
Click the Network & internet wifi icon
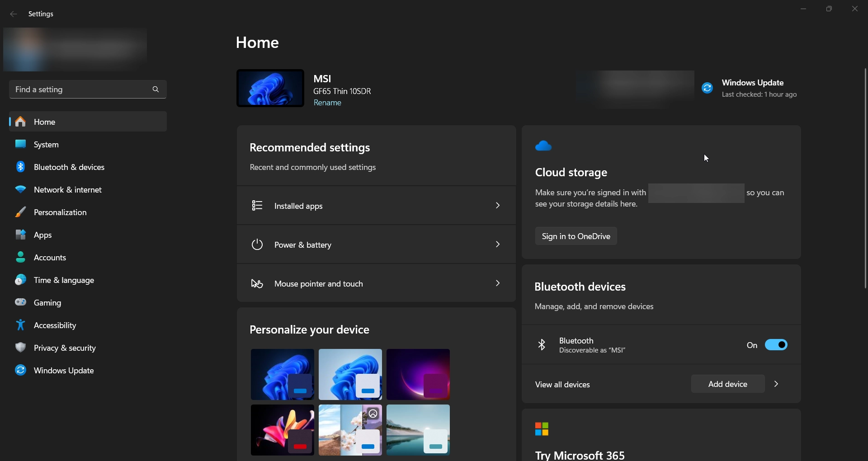click(20, 189)
